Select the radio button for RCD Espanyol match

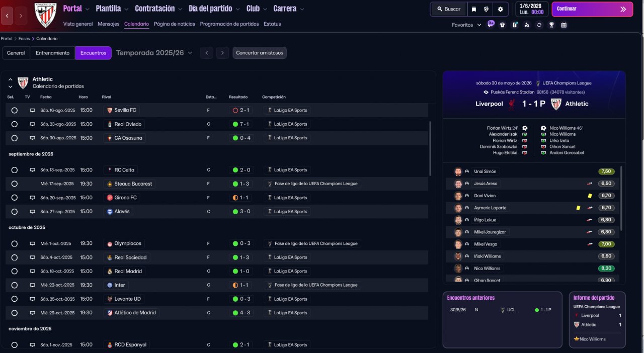14,345
